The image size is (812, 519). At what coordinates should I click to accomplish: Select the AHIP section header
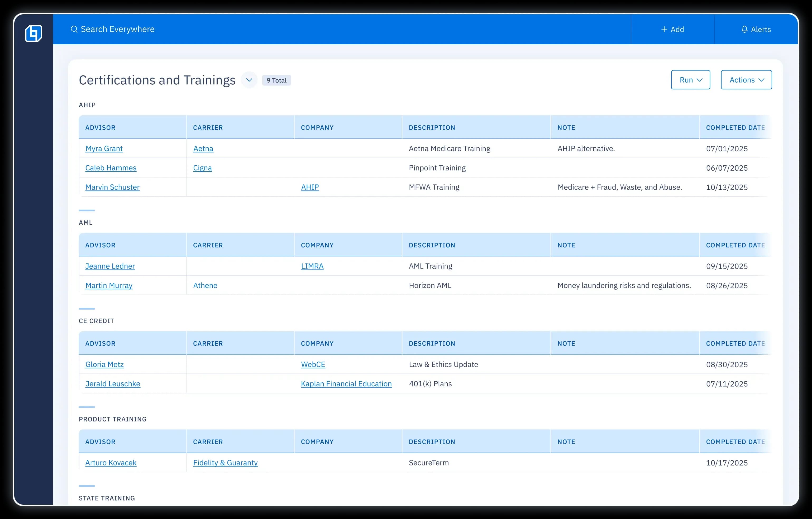point(87,105)
